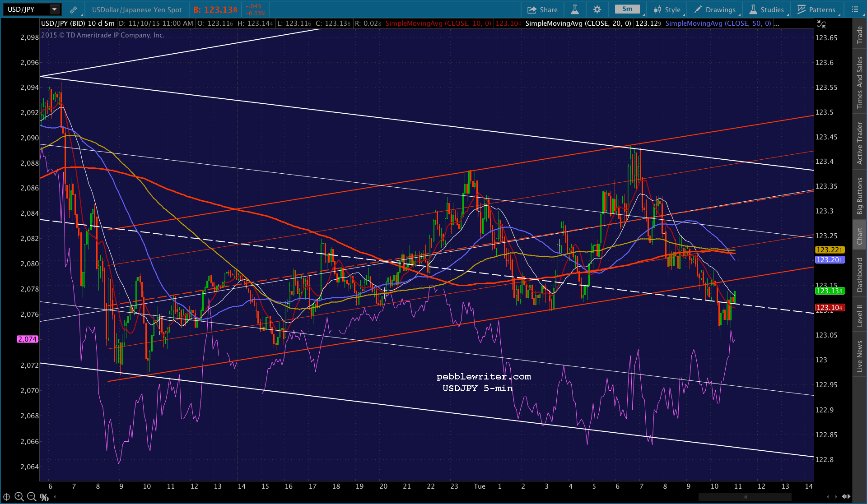Open the Studies button
Viewport: 867px width, 504px height.
(x=767, y=9)
